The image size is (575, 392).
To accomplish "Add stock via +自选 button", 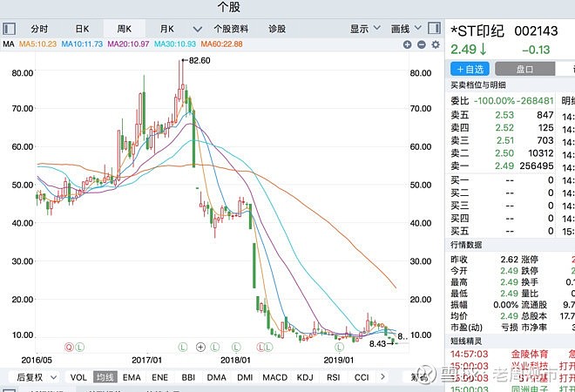I will click(470, 69).
